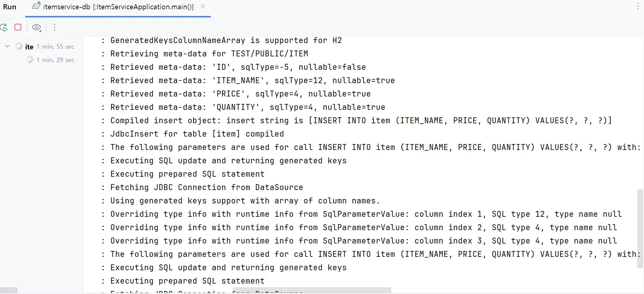Click the tree panel horizontal scrollbar

8,290
